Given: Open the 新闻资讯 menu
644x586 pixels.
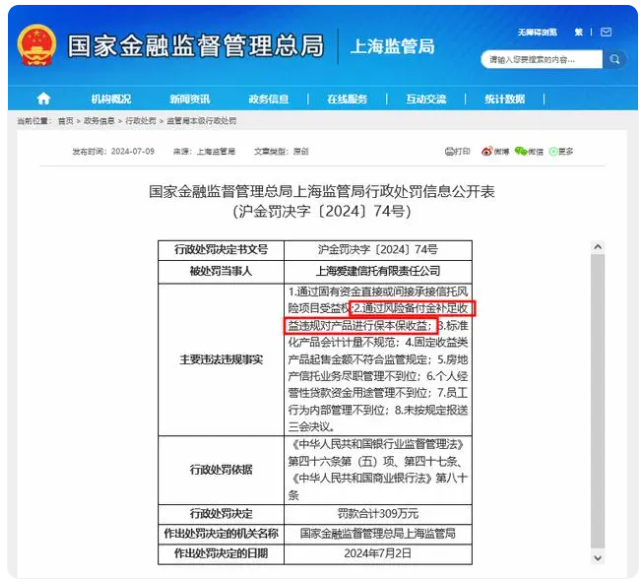Looking at the screenshot, I should tap(190, 99).
